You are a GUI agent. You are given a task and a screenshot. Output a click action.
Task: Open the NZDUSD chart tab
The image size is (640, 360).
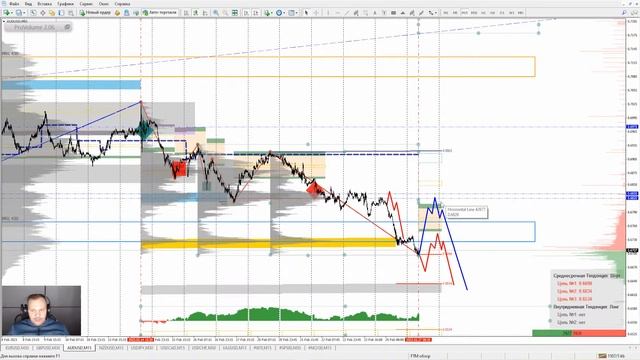click(111, 348)
